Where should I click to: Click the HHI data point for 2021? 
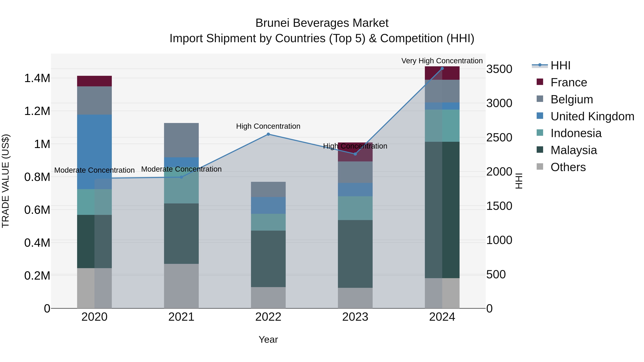pos(182,177)
